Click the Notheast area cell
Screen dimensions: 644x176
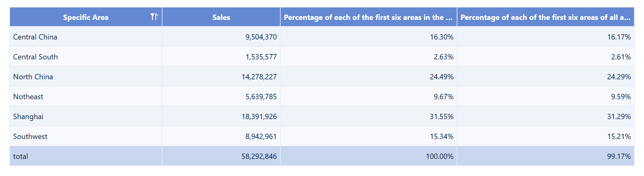(28, 97)
